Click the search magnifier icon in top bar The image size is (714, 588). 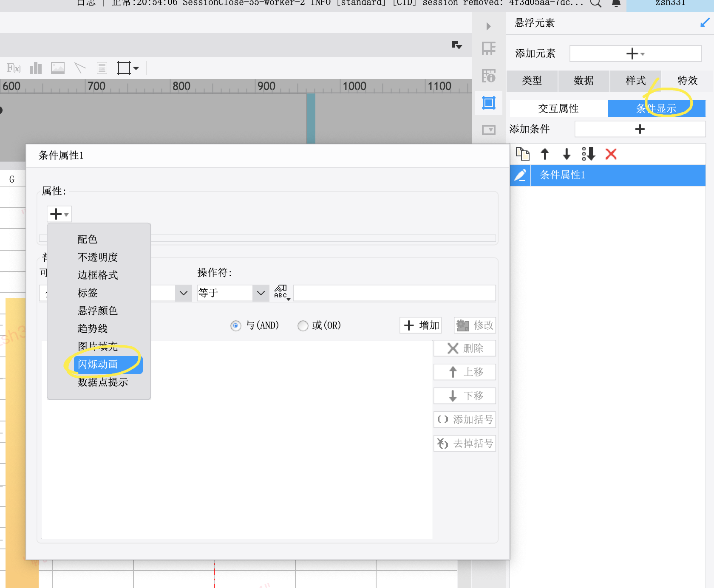pos(596,3)
